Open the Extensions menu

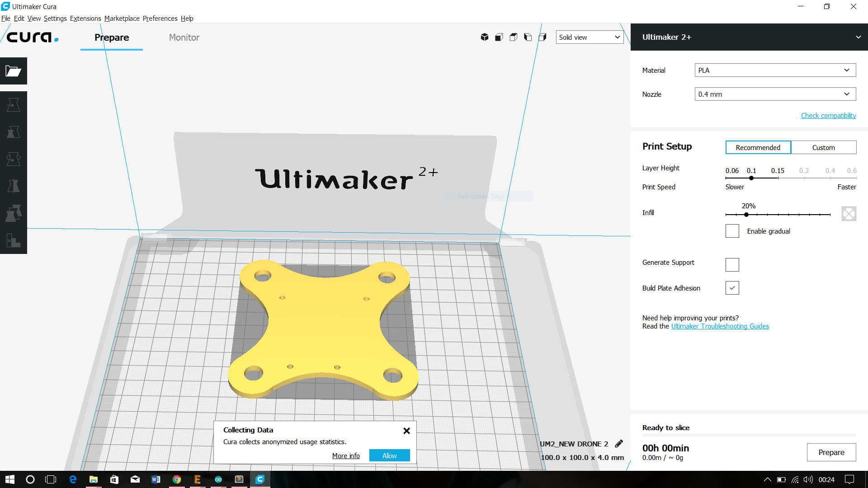(x=85, y=19)
